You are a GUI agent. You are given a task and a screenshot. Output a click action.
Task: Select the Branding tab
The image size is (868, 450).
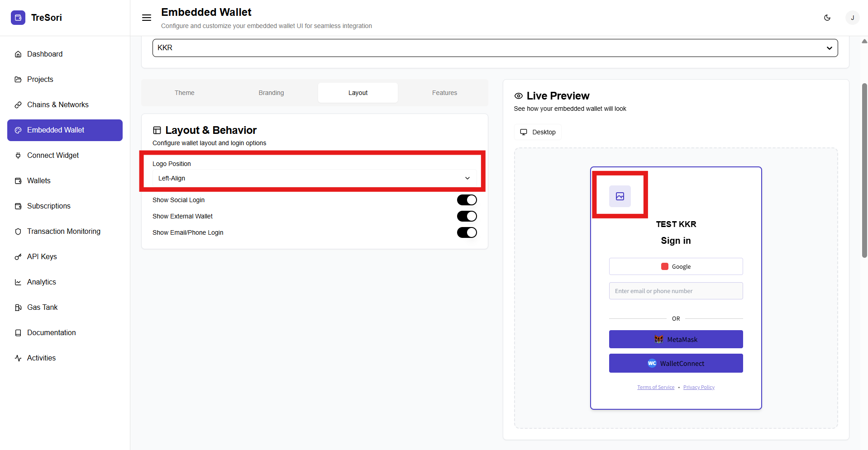click(x=271, y=93)
